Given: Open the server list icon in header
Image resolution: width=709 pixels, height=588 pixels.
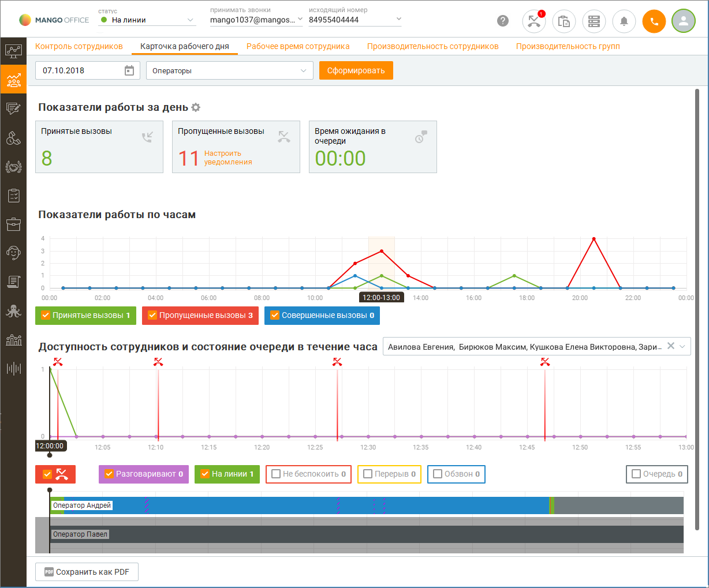Looking at the screenshot, I should pos(594,21).
